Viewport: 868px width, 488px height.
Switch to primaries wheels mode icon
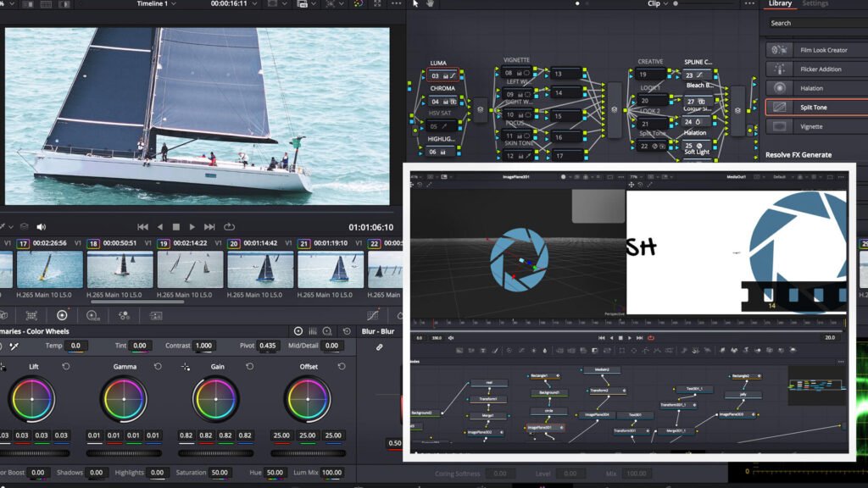(x=298, y=331)
